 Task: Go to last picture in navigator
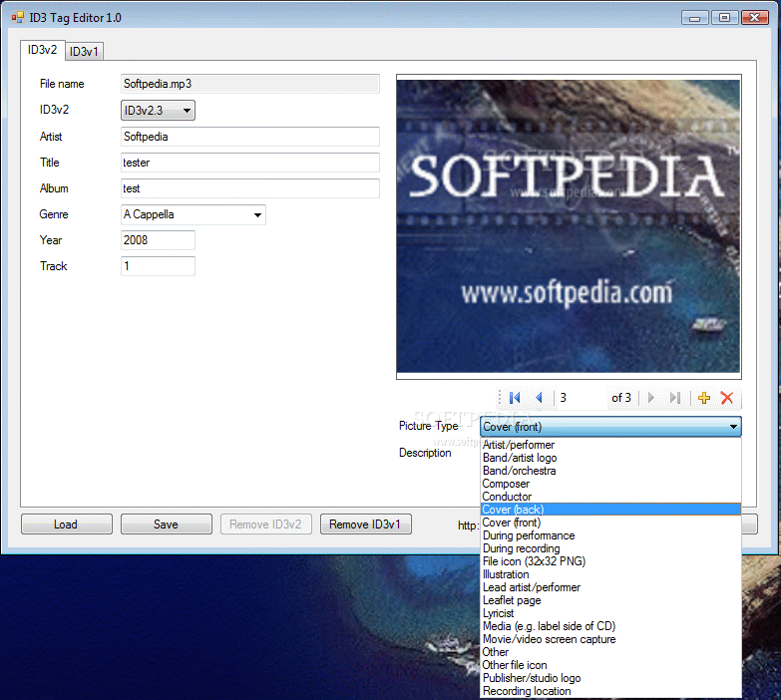click(x=675, y=398)
